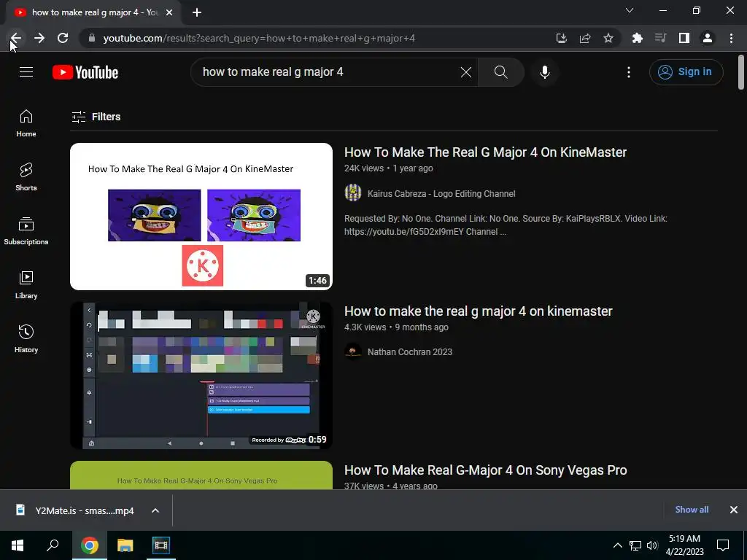Open 'How To Make The Real G Major 4 On KineMaster' title

click(485, 152)
